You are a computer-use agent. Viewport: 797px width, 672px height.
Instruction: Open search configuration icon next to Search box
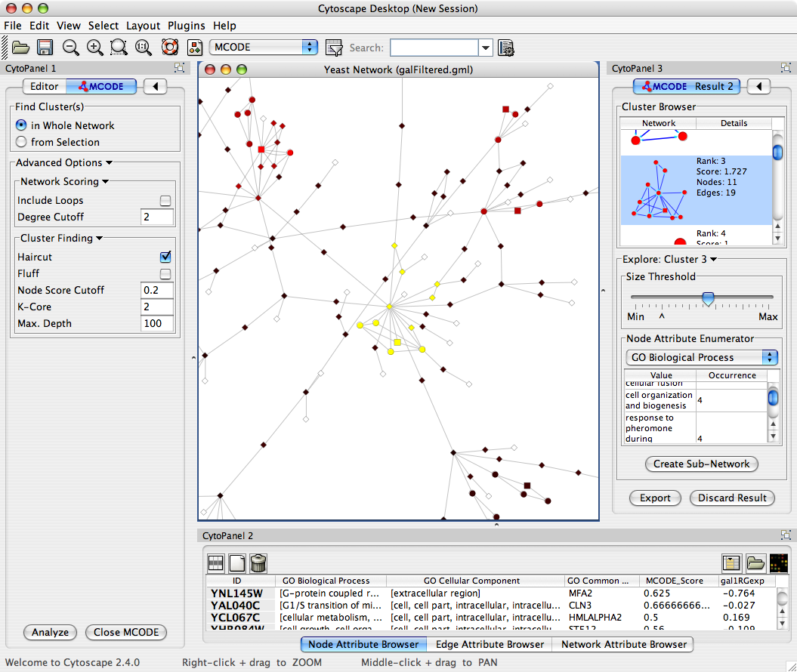point(506,48)
